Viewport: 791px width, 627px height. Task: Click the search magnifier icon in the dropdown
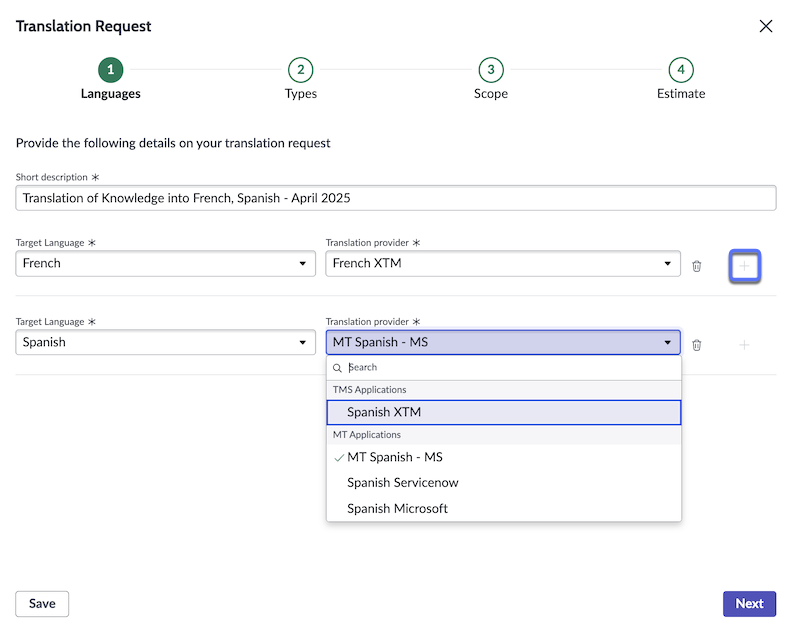pyautogui.click(x=337, y=368)
